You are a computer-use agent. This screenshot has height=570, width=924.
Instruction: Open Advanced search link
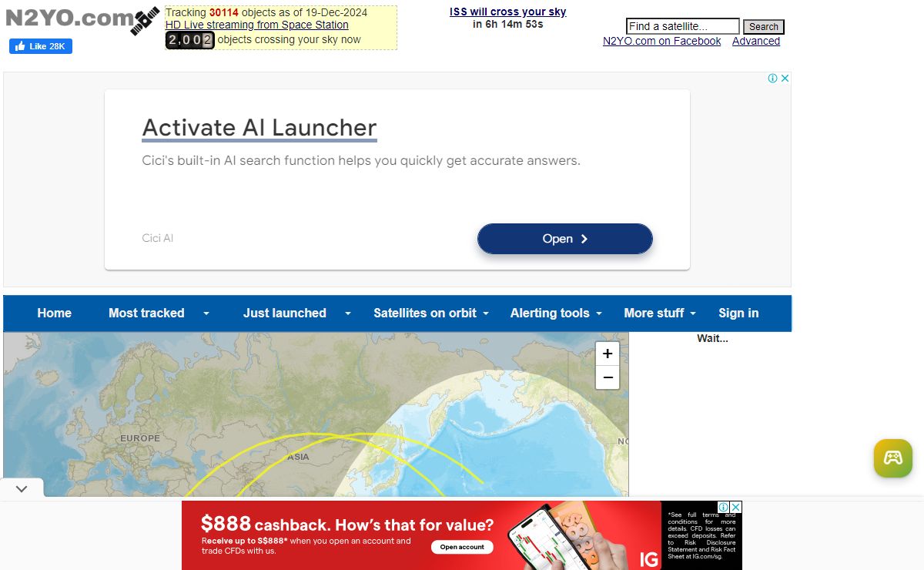point(755,41)
